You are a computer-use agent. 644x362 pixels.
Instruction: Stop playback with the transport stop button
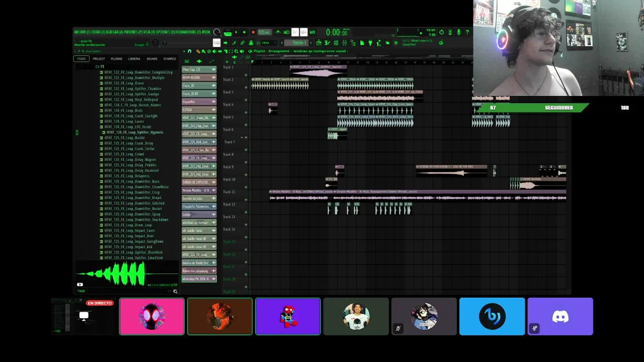245,32
